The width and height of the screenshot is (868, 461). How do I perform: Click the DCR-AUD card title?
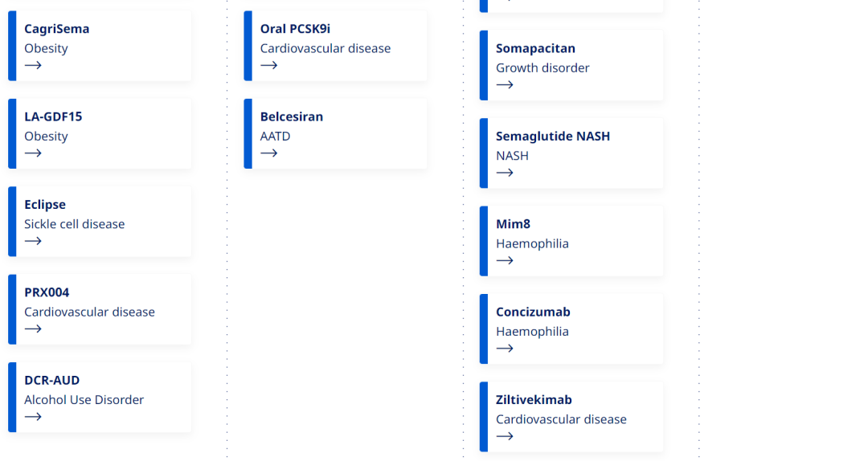(52, 380)
